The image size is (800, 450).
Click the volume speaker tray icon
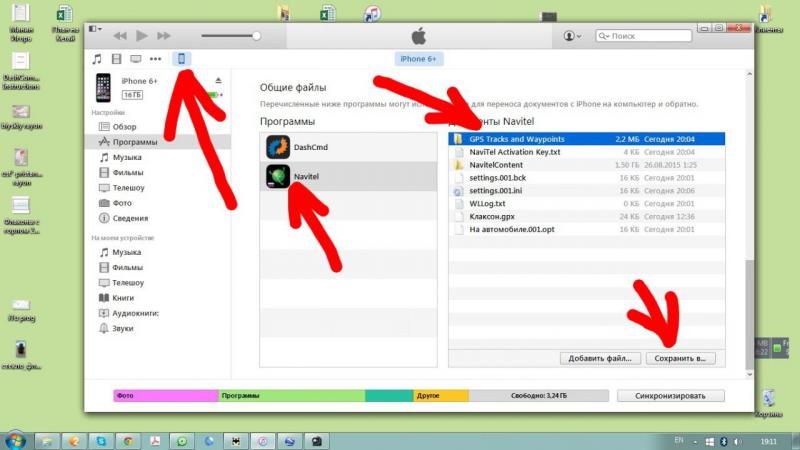[x=738, y=441]
